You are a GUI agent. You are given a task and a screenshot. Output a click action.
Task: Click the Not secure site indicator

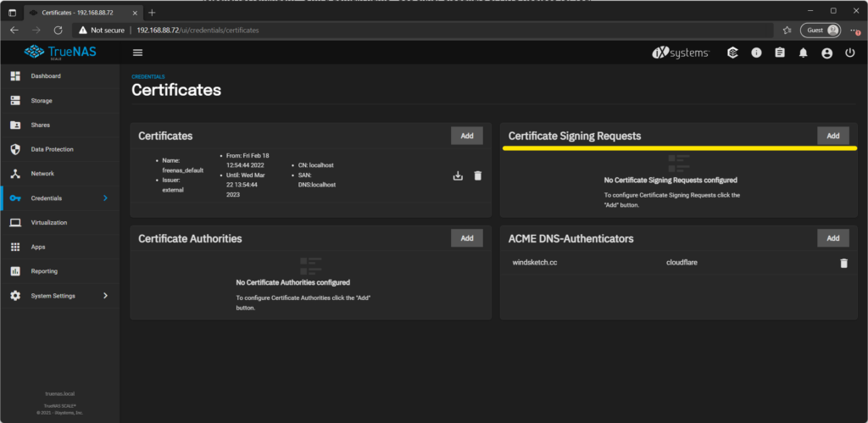pos(102,31)
